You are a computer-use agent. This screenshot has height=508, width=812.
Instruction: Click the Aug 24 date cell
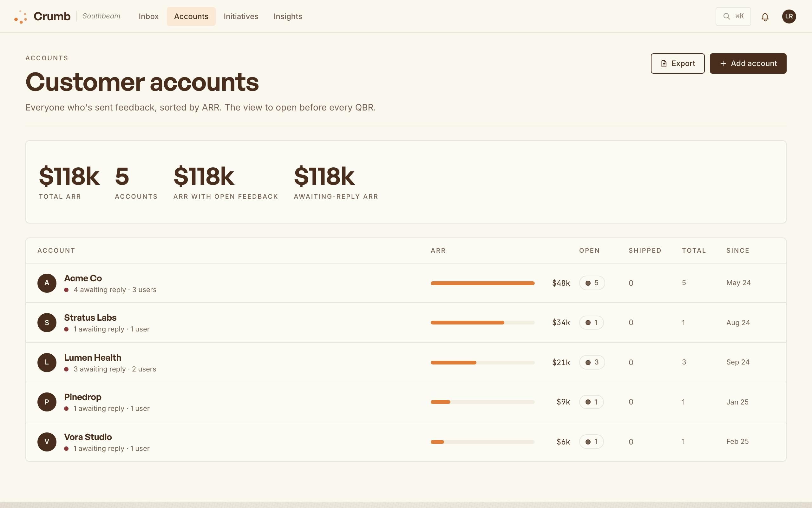[738, 323]
